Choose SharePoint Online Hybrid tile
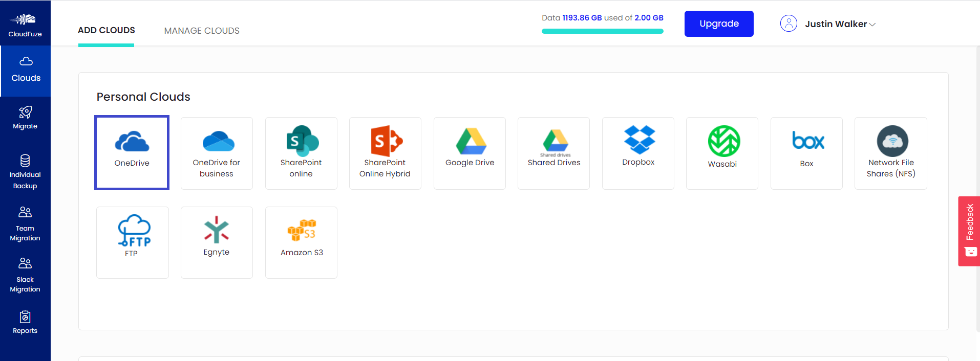This screenshot has height=361, width=980. point(385,153)
